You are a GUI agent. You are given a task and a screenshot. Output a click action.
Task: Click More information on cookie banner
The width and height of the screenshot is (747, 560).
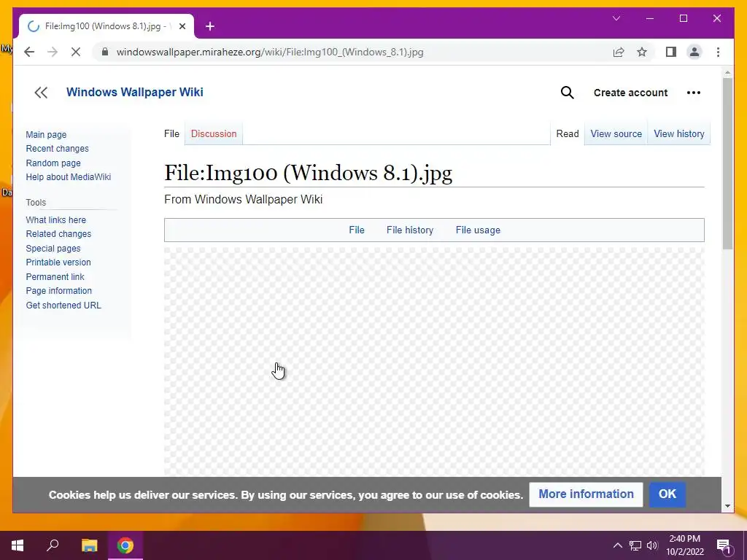[x=586, y=494]
